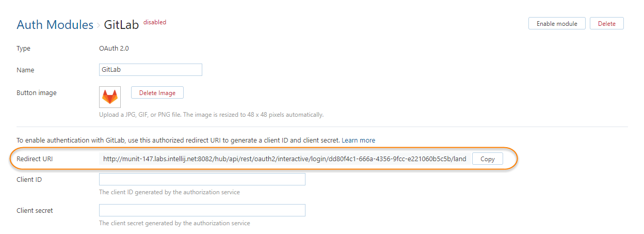Click the red Delete module button
Image resolution: width=644 pixels, height=234 pixels.
(x=607, y=23)
